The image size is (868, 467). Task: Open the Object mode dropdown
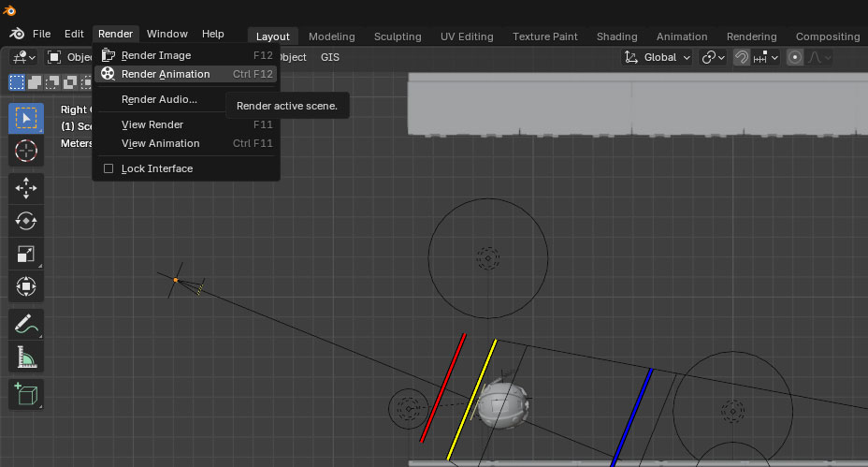(68, 57)
